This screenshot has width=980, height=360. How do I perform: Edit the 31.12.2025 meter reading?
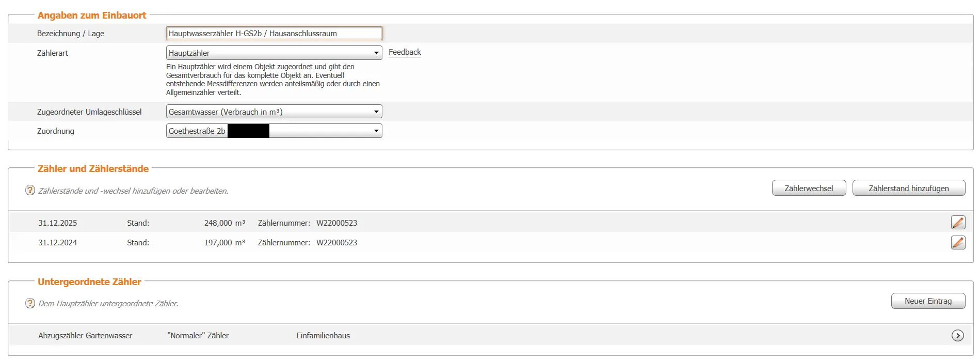[x=958, y=223]
